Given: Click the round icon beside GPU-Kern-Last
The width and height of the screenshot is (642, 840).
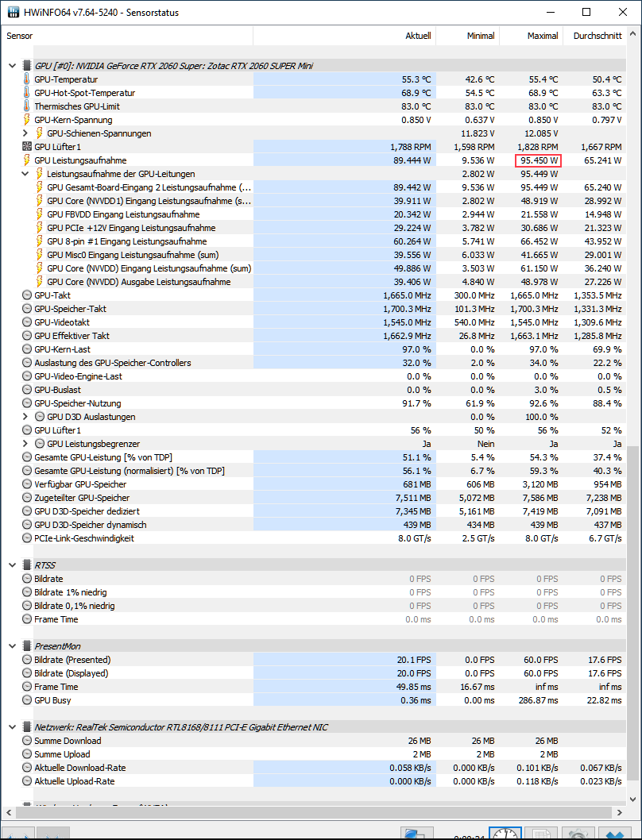Looking at the screenshot, I should point(27,349).
